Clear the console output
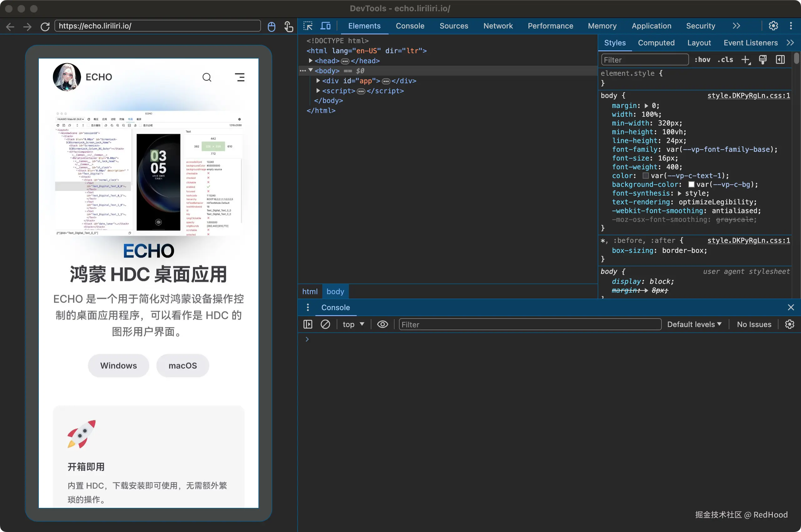 pos(325,324)
